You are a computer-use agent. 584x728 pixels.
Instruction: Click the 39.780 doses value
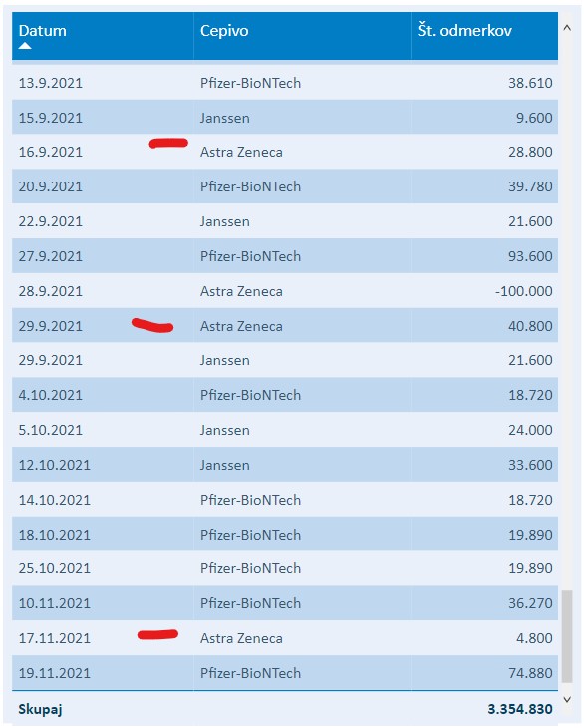click(530, 186)
